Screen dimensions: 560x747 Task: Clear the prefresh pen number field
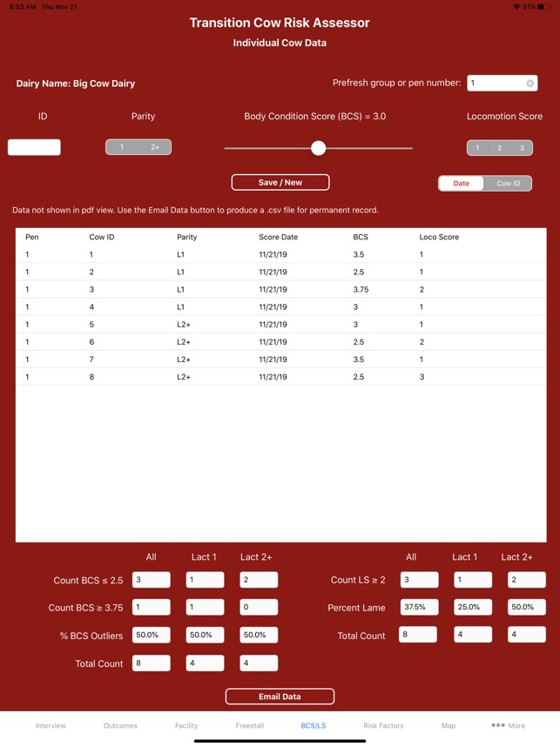530,84
